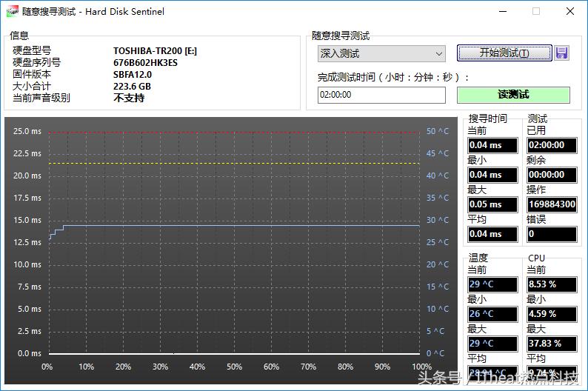Close the Hard Disk Sentinel window
This screenshot has height=391, width=588.
click(570, 11)
